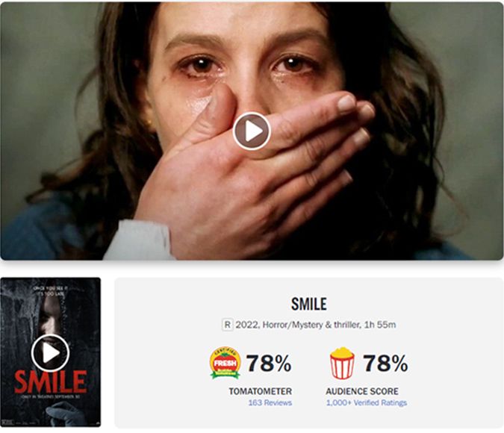Click the 2022 Horror/Mystery & thriller info line

315,325
